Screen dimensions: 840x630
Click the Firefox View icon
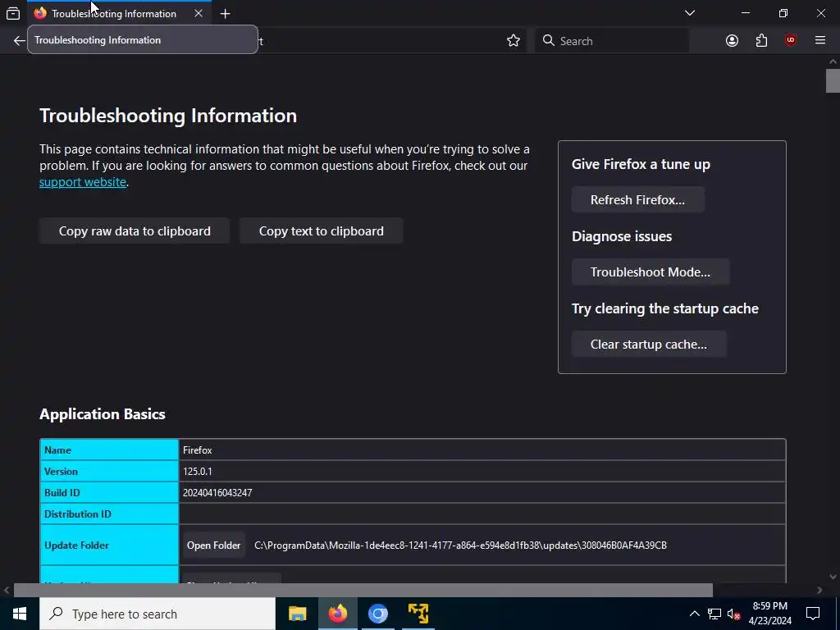coord(13,13)
